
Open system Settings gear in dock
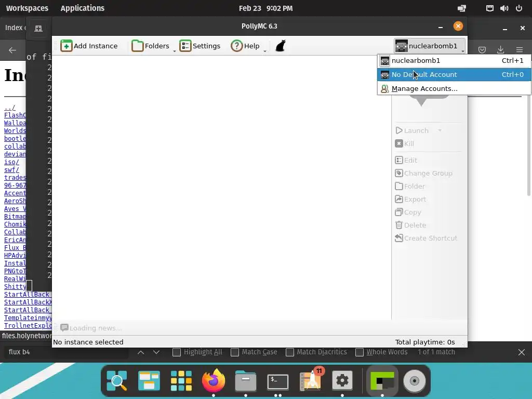[x=342, y=381]
